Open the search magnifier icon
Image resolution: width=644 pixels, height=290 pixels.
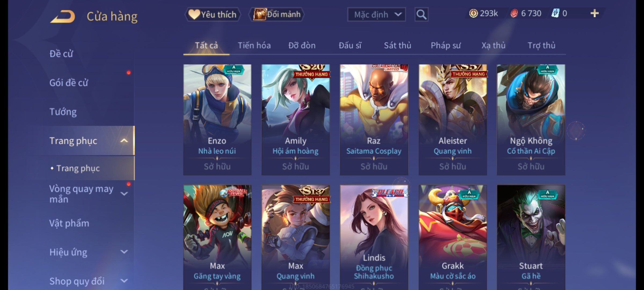coord(421,15)
